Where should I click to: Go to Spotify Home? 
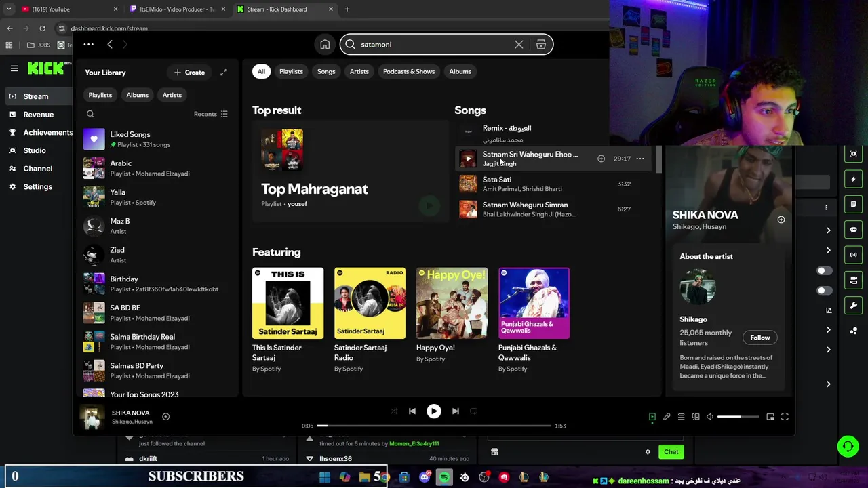325,45
